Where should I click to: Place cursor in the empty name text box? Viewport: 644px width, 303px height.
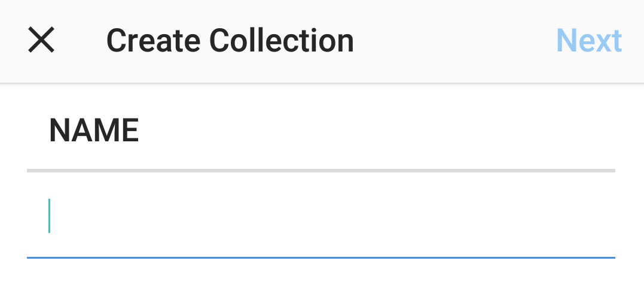[321, 216]
